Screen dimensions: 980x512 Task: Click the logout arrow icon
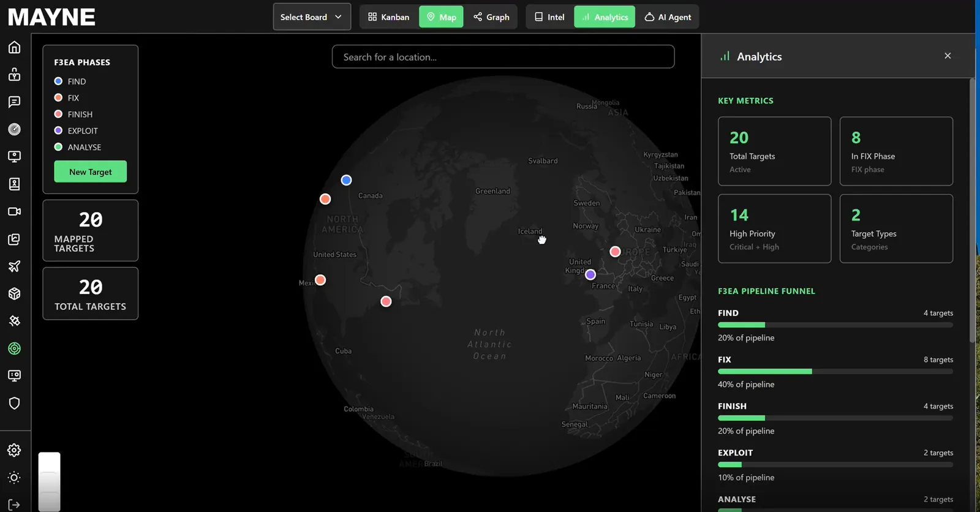14,505
